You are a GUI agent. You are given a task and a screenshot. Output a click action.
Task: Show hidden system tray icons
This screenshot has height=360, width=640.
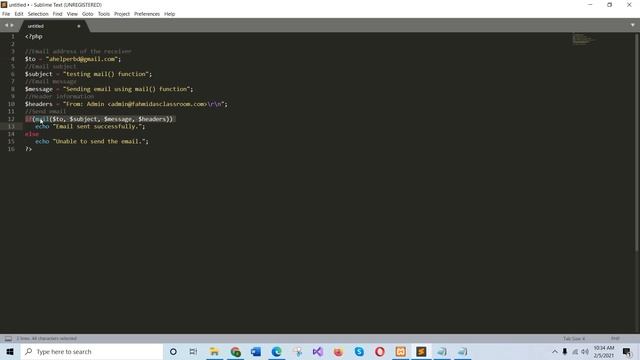point(555,351)
